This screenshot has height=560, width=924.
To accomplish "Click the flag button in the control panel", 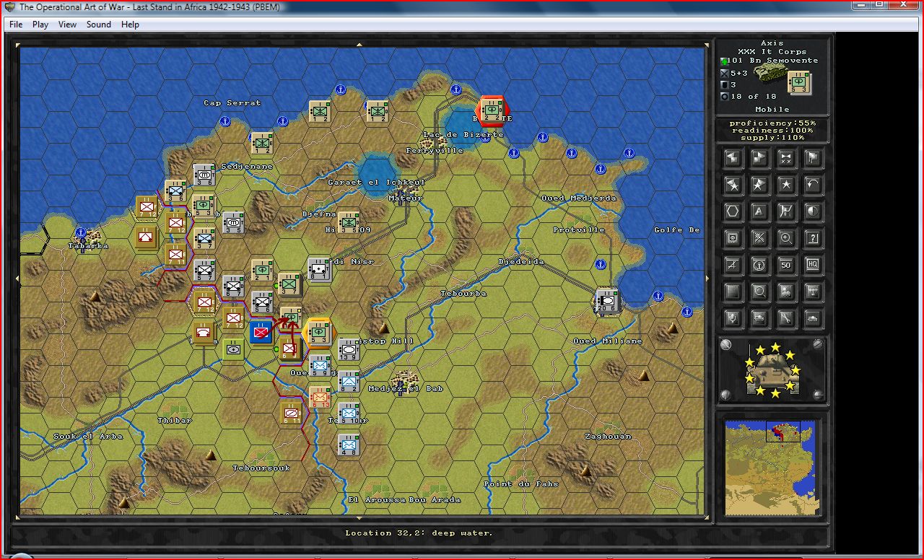I will pos(813,158).
